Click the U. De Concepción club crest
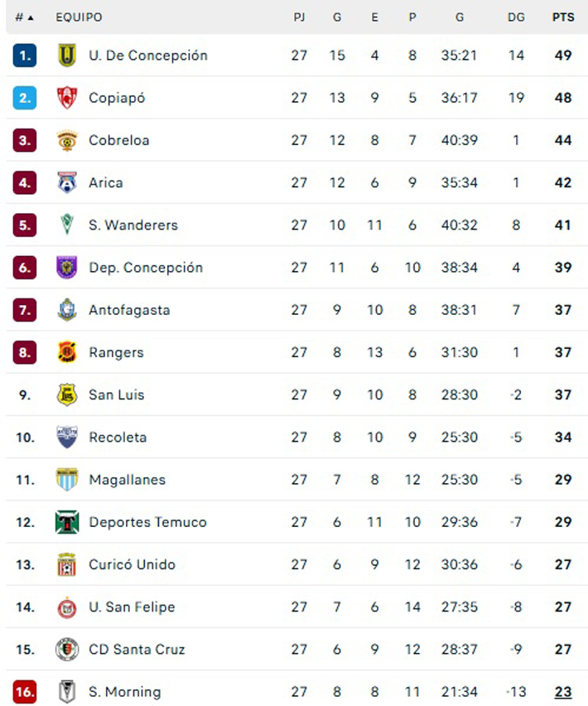The width and height of the screenshot is (588, 706). [x=66, y=56]
